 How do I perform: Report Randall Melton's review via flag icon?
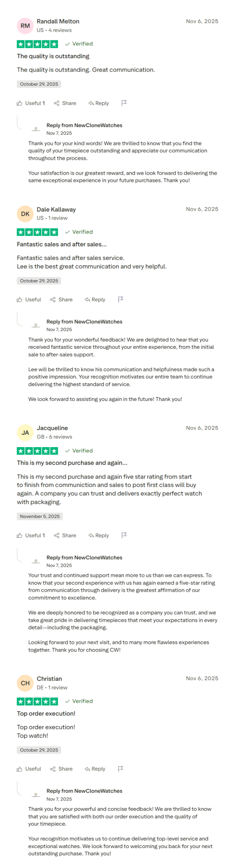click(124, 103)
